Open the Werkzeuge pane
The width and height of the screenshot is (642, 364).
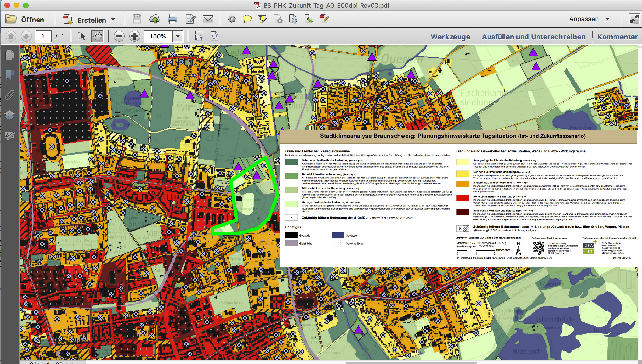[x=450, y=37]
